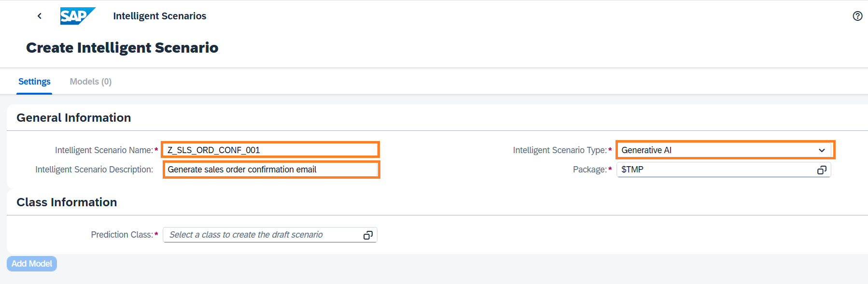Click the Package label text
Image resolution: width=868 pixels, height=284 pixels.
pyautogui.click(x=589, y=170)
